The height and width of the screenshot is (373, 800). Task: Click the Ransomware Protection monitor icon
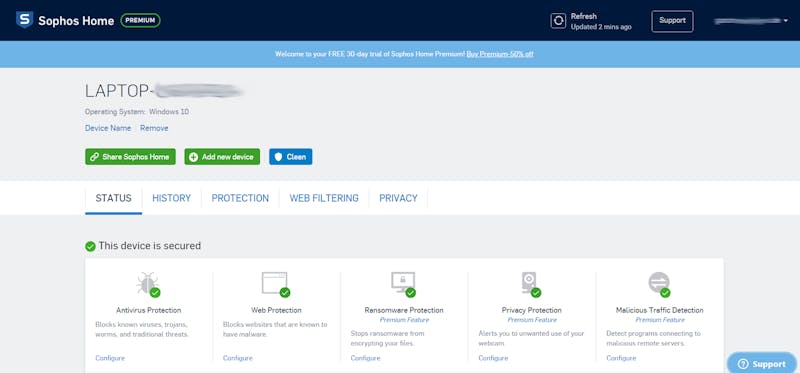point(404,284)
